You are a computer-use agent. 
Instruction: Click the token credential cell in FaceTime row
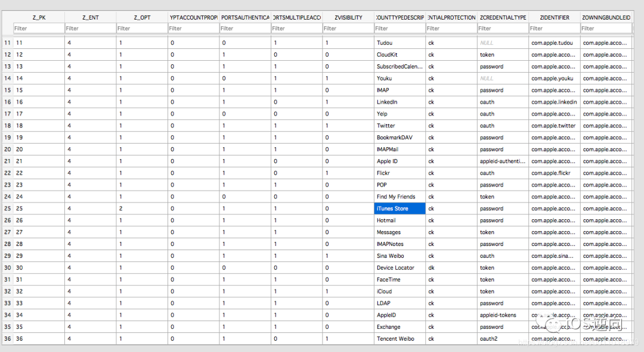[503, 280]
